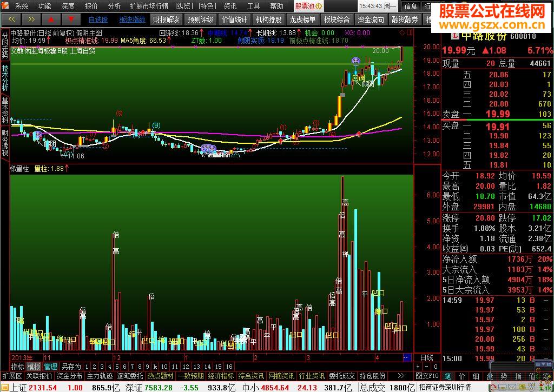This screenshot has height=392, width=554.
Task: Open the 另存为 save-as option
Action: click(71, 367)
